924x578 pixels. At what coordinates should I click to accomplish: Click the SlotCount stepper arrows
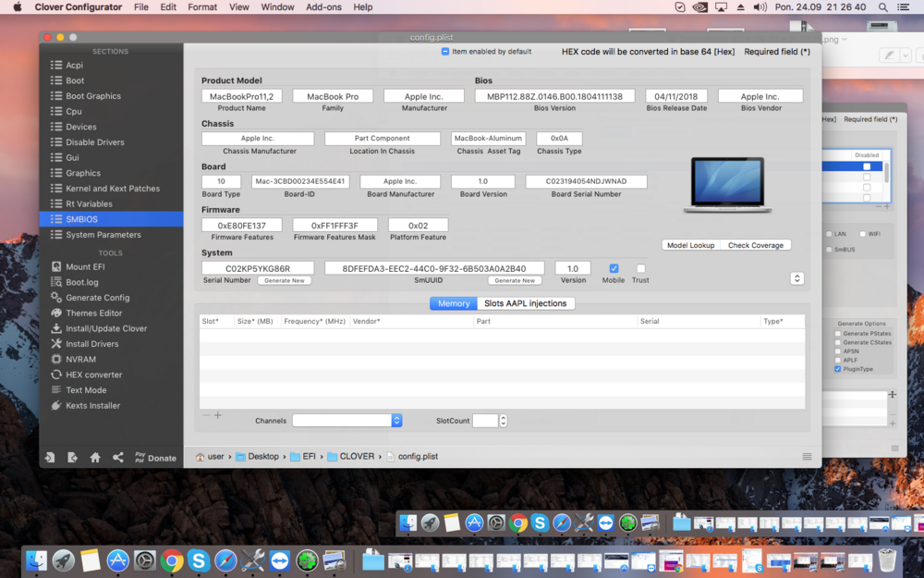pyautogui.click(x=503, y=421)
